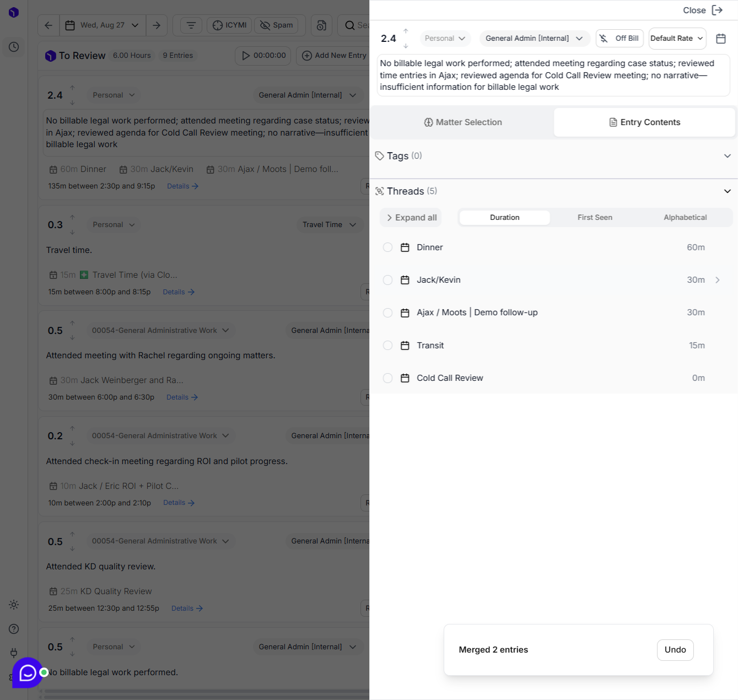The height and width of the screenshot is (700, 738).
Task: Click Expand all threads
Action: click(411, 218)
